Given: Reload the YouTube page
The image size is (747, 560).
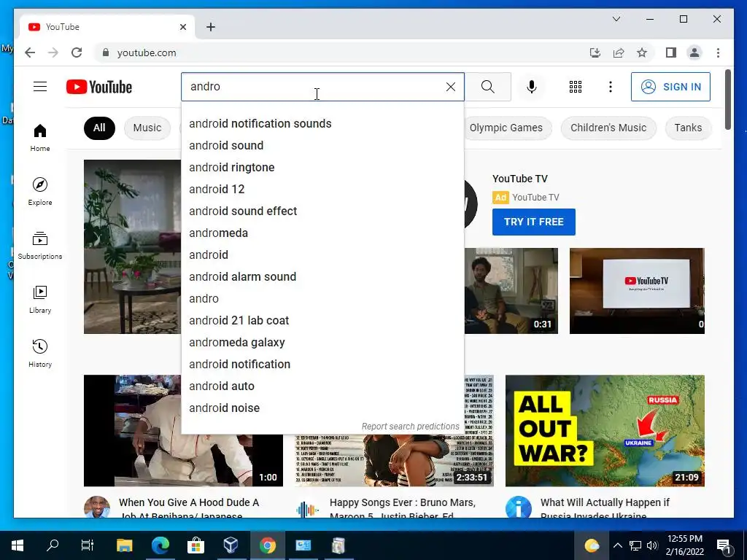Looking at the screenshot, I should click(77, 52).
